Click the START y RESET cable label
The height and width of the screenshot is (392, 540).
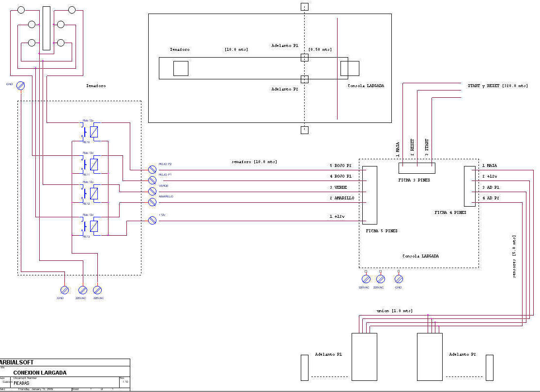coord(497,86)
